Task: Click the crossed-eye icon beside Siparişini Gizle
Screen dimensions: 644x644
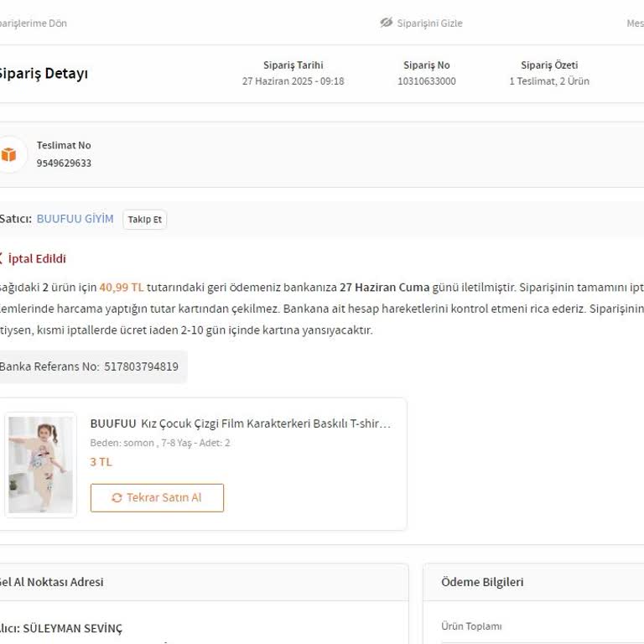Action: point(386,23)
